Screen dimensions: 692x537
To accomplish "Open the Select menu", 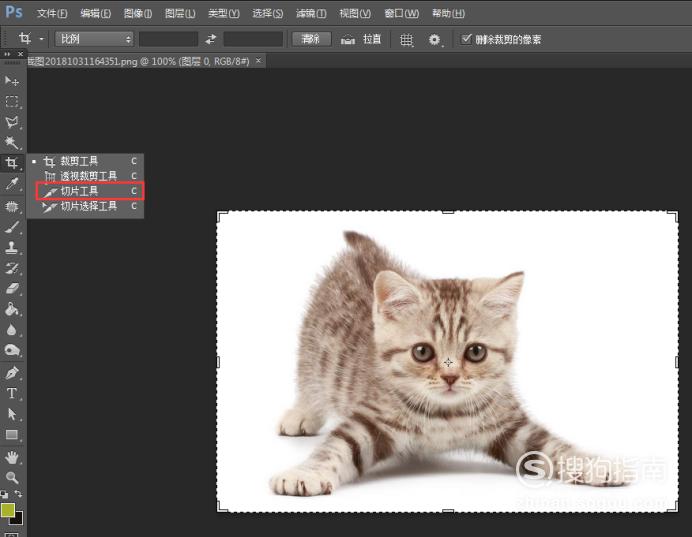I will 267,13.
